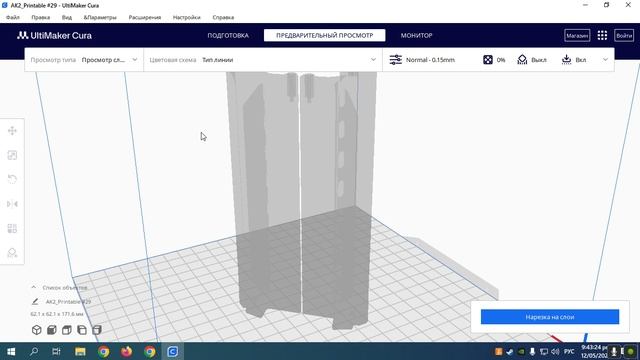Open the Параметры menu
640x360 pixels.
pyautogui.click(x=100, y=18)
